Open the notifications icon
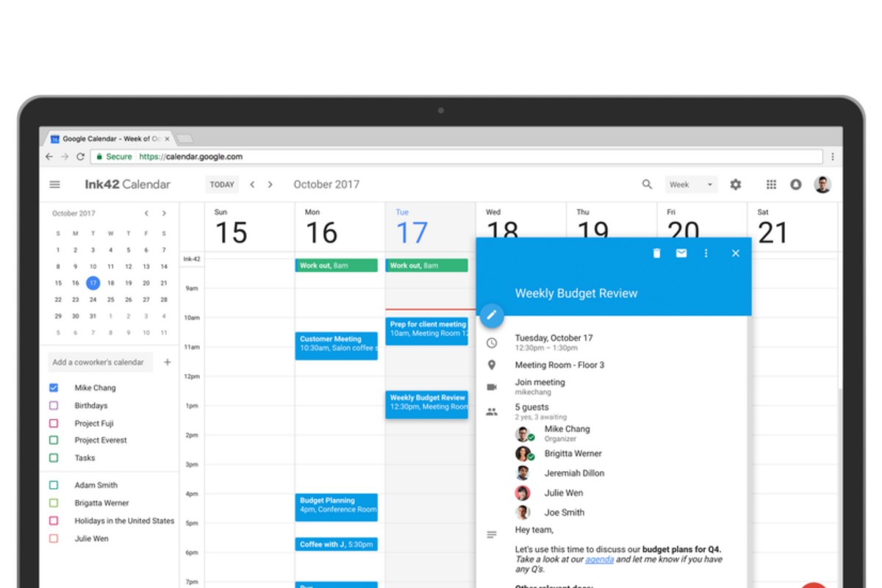 [x=795, y=184]
